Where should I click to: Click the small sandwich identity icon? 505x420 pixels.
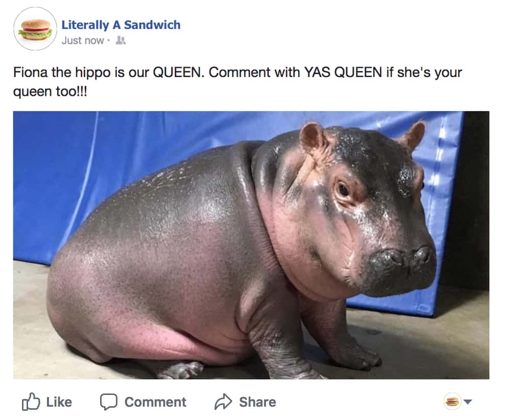(452, 402)
